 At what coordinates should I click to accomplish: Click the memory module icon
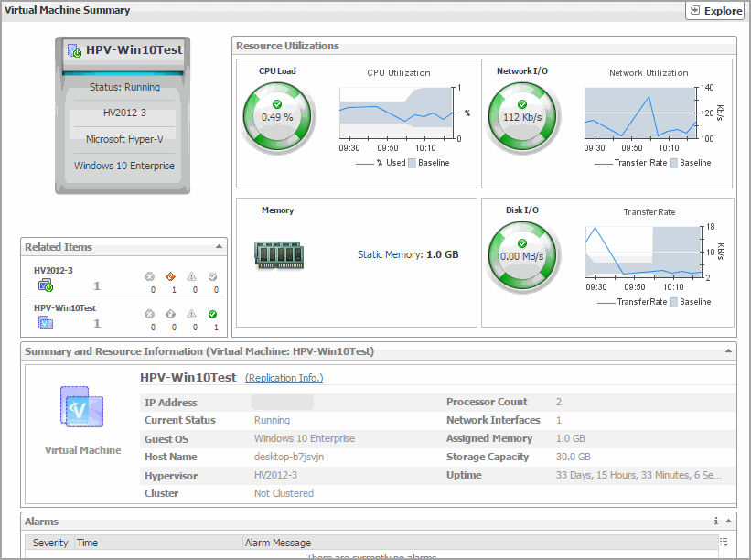coord(278,254)
